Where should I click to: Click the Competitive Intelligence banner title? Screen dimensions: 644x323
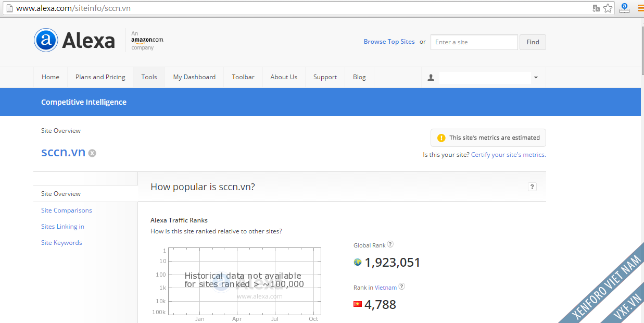pyautogui.click(x=84, y=102)
